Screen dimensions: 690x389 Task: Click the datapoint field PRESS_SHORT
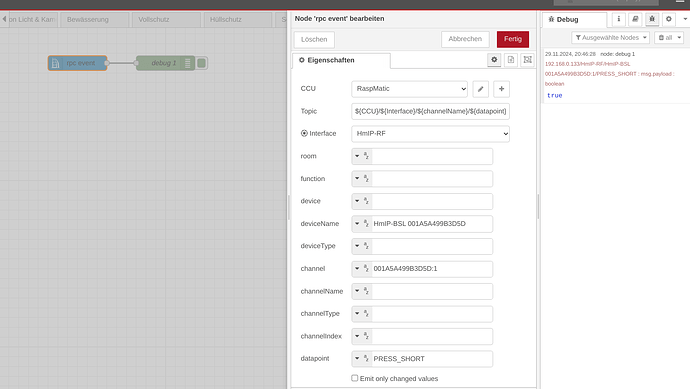[x=432, y=359]
